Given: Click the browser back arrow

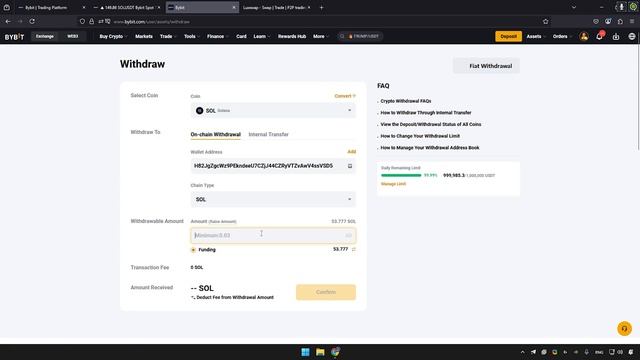Looking at the screenshot, I should (x=8, y=21).
